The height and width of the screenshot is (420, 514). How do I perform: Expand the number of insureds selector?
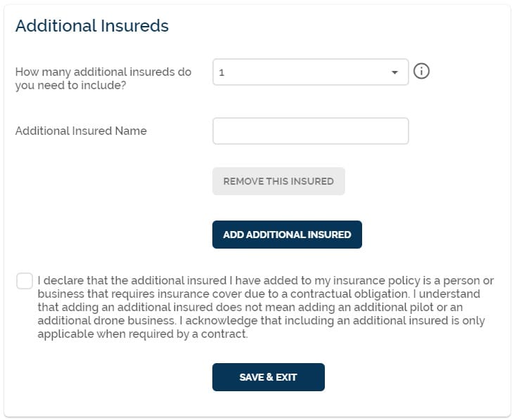(x=310, y=72)
